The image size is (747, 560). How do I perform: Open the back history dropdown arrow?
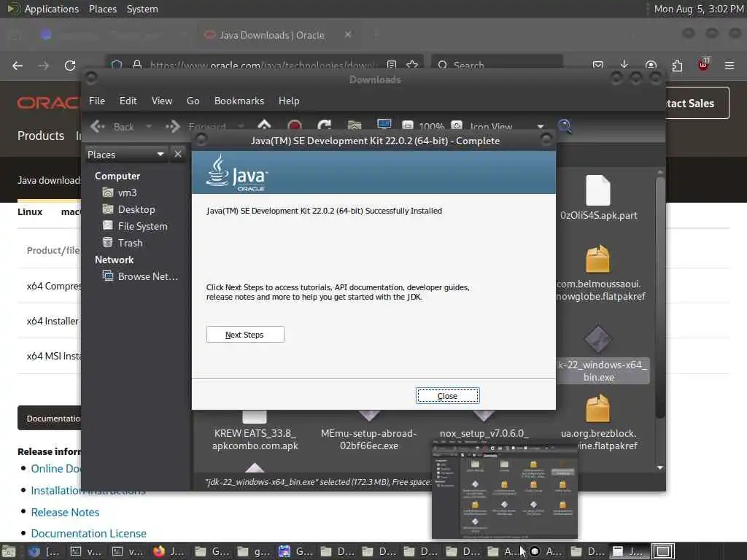point(149,127)
